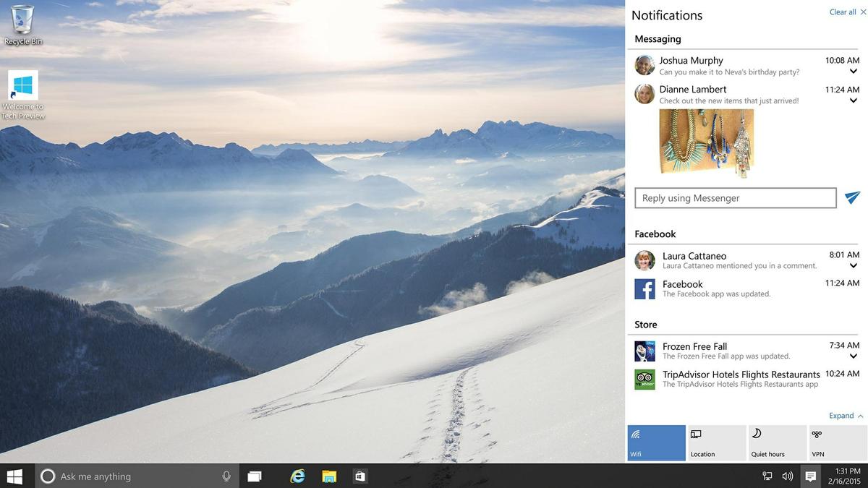
Task: Toggle Location quick action off
Action: [716, 442]
